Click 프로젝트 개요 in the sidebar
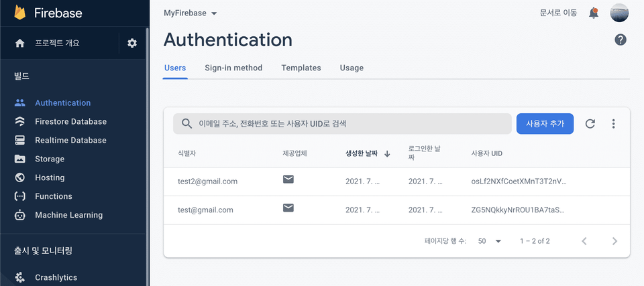Screen dimensions: 644x286 coord(57,43)
